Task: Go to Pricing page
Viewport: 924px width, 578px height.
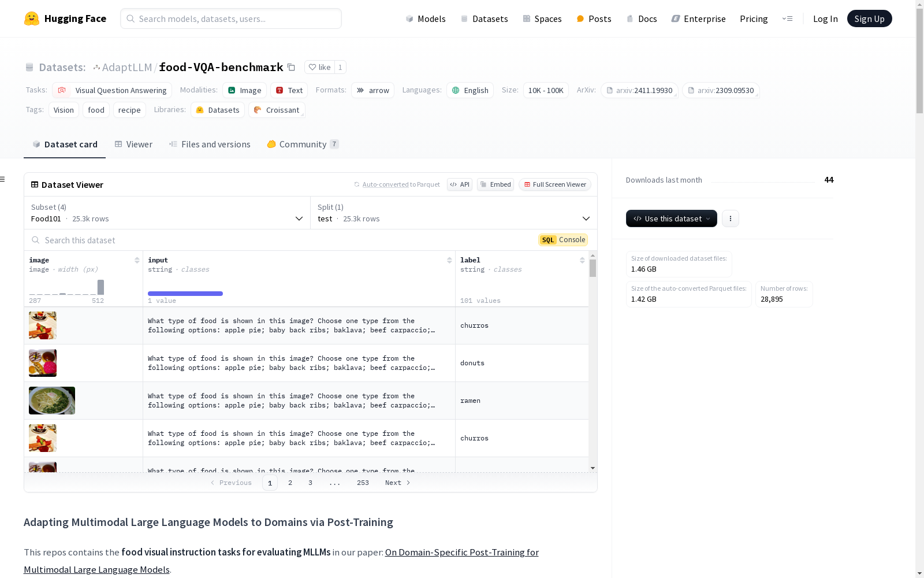Action: click(x=754, y=18)
